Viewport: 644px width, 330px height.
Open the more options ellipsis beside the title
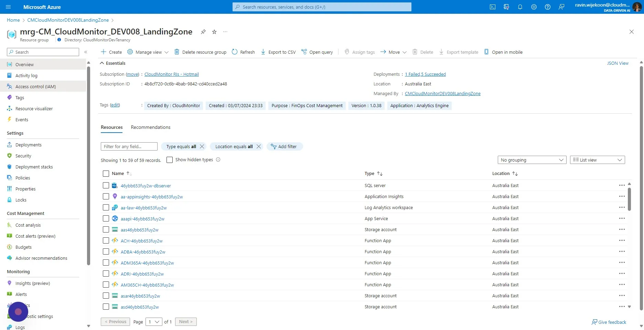pos(225,32)
